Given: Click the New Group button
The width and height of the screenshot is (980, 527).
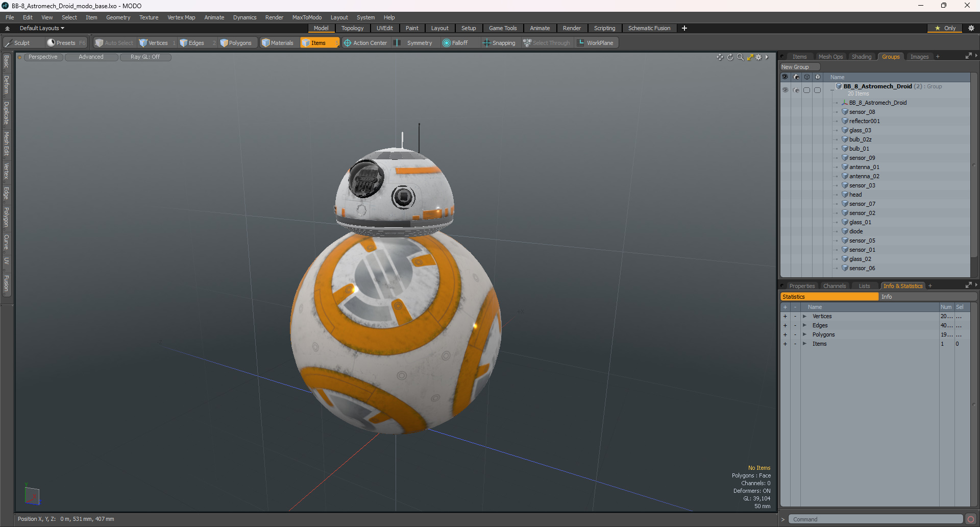Looking at the screenshot, I should click(x=799, y=67).
